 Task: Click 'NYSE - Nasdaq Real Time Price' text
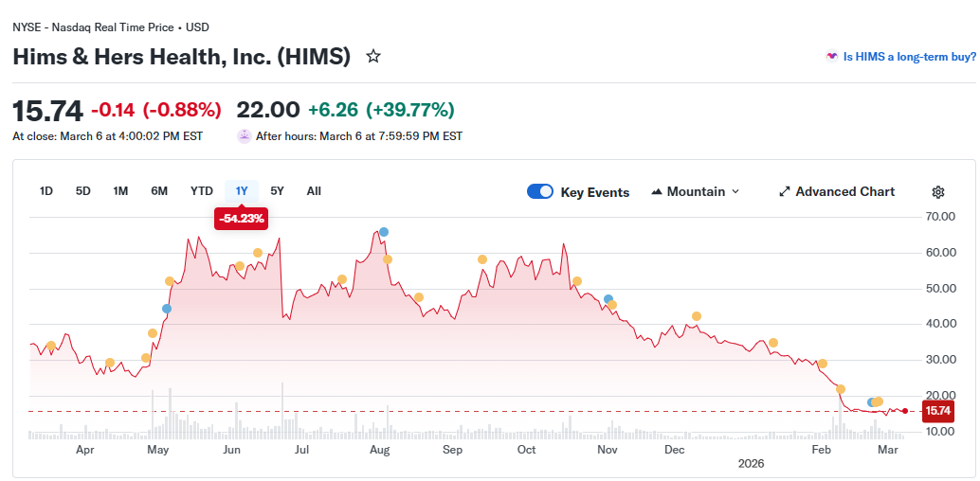[93, 27]
